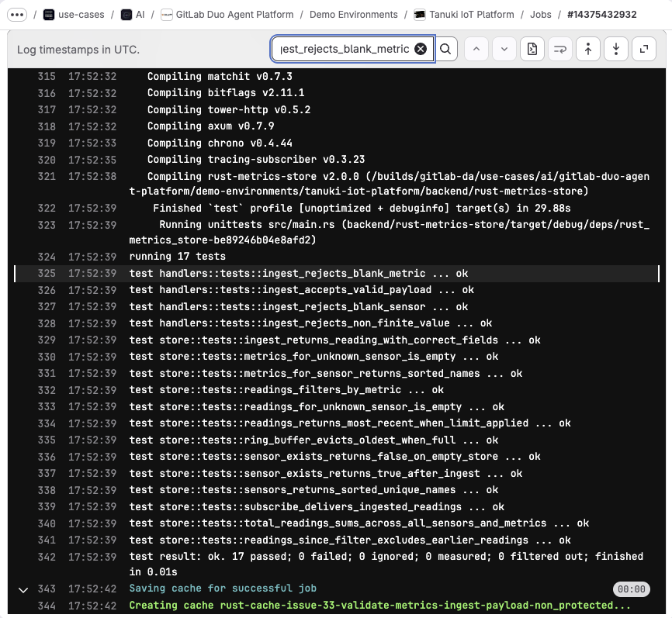Clear the log search text

point(421,50)
